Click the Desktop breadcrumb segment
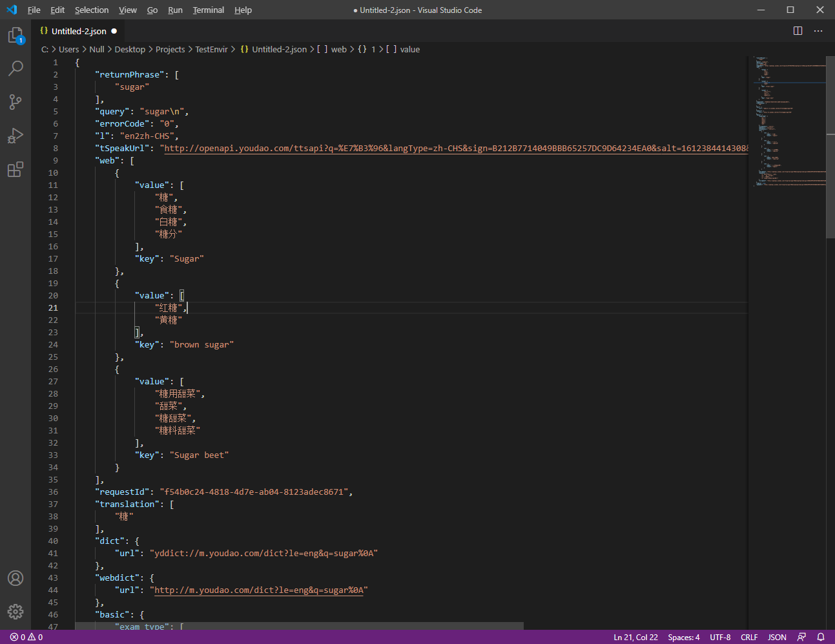 coord(130,49)
